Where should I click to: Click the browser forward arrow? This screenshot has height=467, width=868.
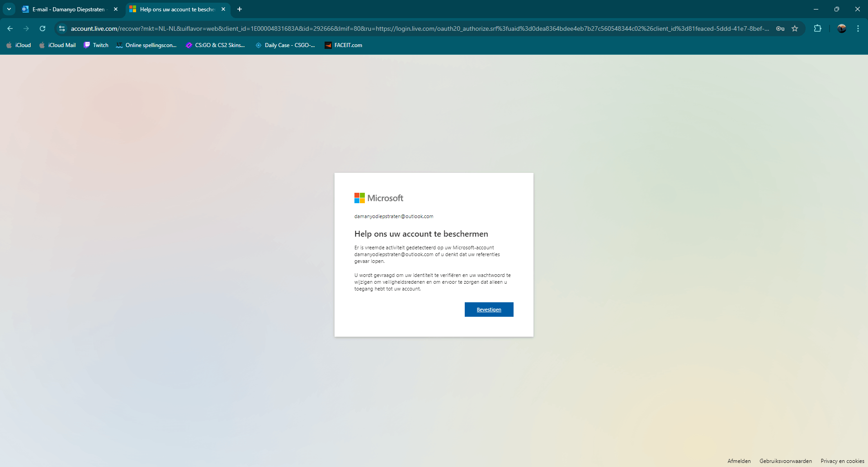tap(26, 29)
